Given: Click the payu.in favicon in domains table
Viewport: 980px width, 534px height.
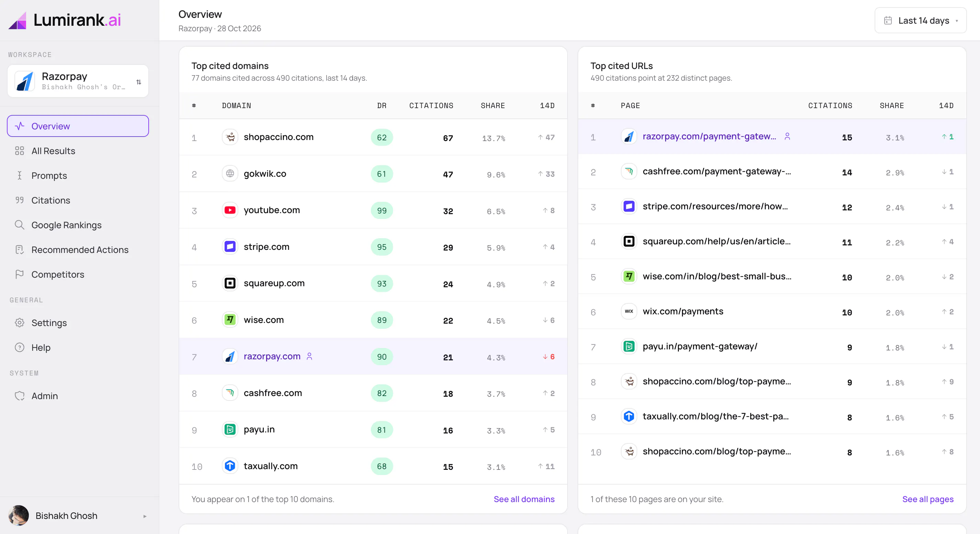Looking at the screenshot, I should point(230,429).
